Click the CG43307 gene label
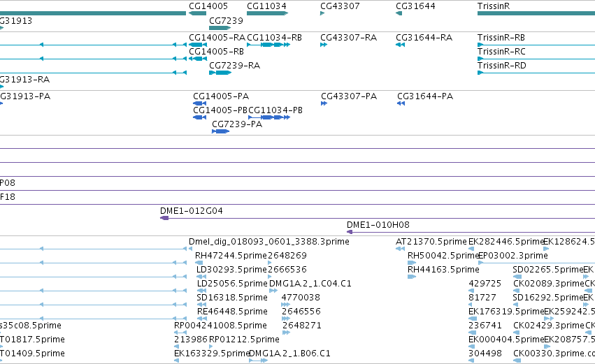This screenshot has height=364, width=595. tap(340, 6)
